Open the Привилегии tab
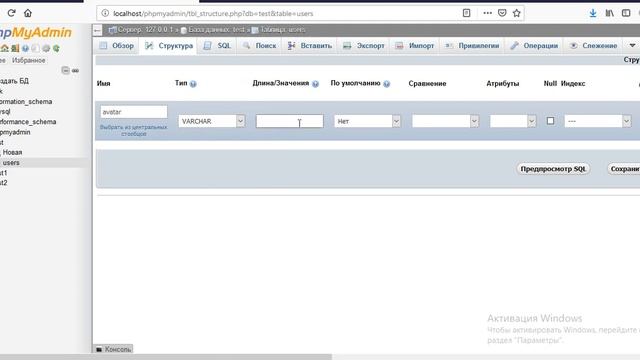The width and height of the screenshot is (640, 360). click(472, 46)
